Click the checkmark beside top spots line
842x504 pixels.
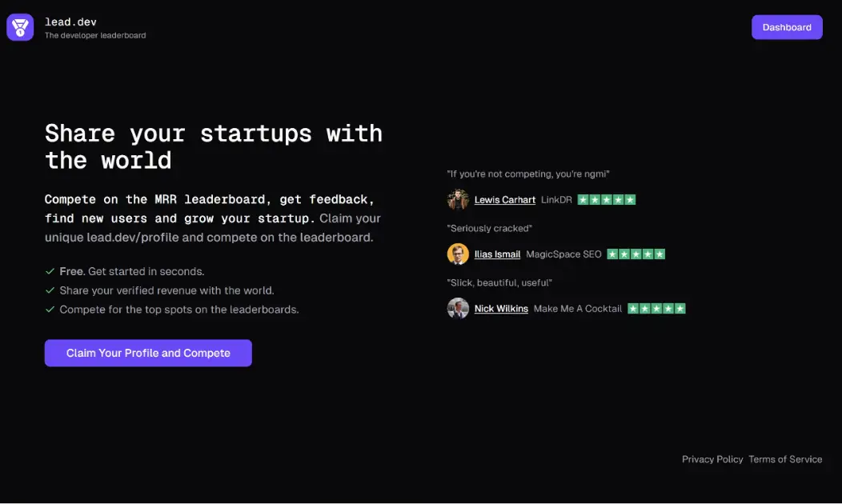point(50,309)
